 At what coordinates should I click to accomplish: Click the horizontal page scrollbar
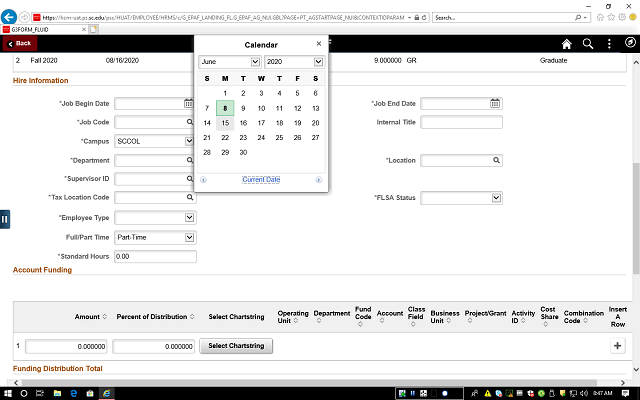point(310,382)
